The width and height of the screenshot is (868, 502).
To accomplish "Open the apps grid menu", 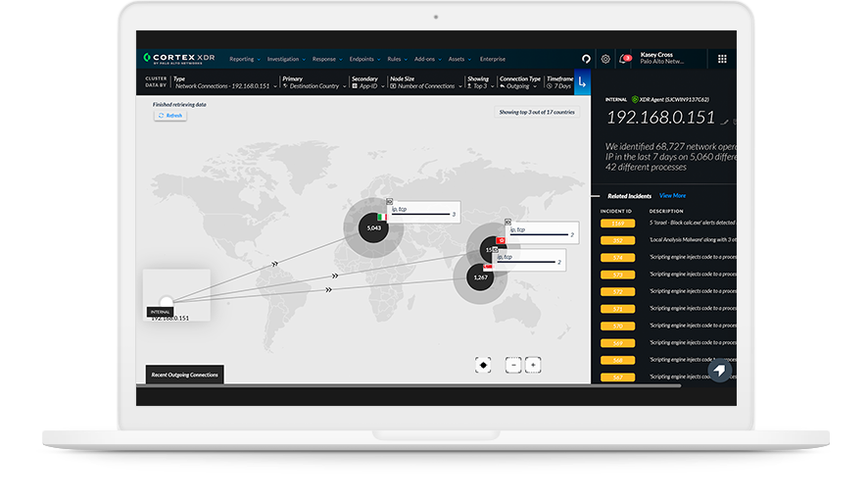I will pyautogui.click(x=722, y=59).
